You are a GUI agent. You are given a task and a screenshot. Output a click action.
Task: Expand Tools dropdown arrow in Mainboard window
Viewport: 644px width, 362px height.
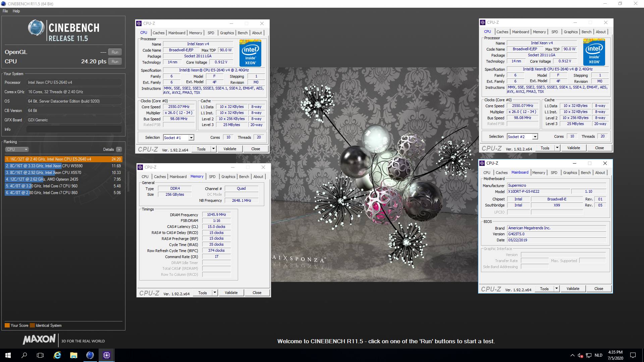[556, 289]
